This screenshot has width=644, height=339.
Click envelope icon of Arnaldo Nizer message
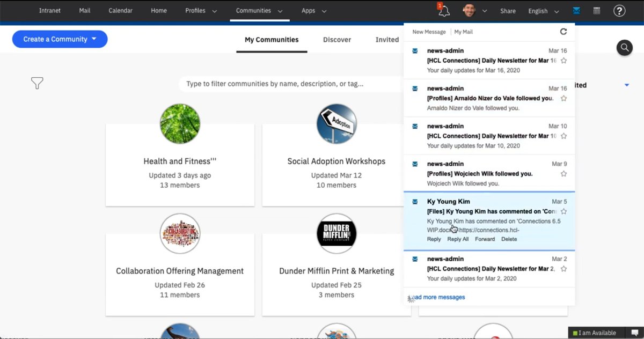click(415, 88)
